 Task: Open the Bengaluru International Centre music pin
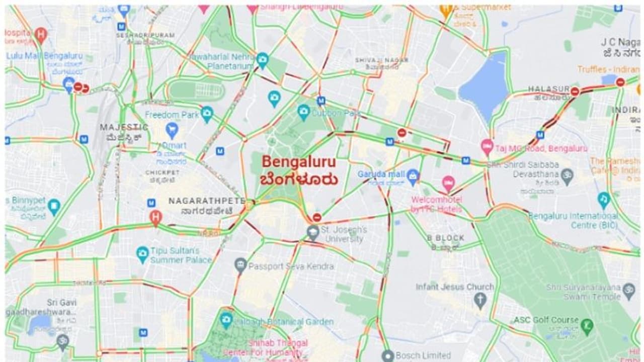[604, 200]
